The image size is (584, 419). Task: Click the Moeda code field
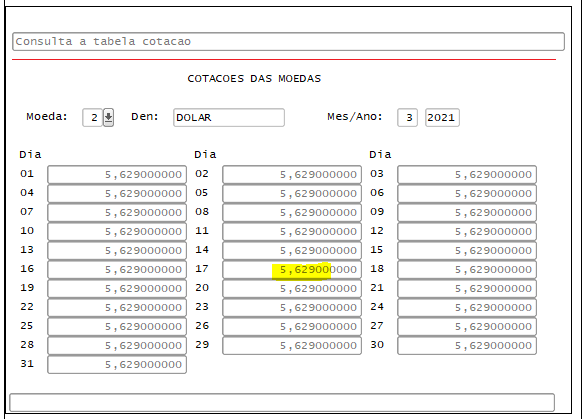(x=92, y=118)
